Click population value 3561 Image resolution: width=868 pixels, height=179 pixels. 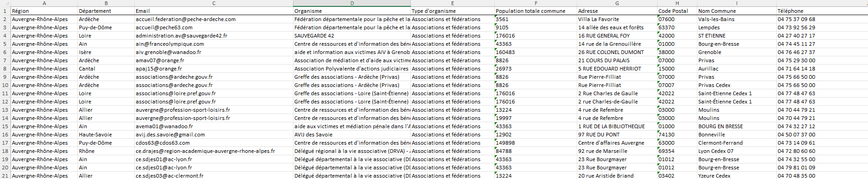pos(536,19)
